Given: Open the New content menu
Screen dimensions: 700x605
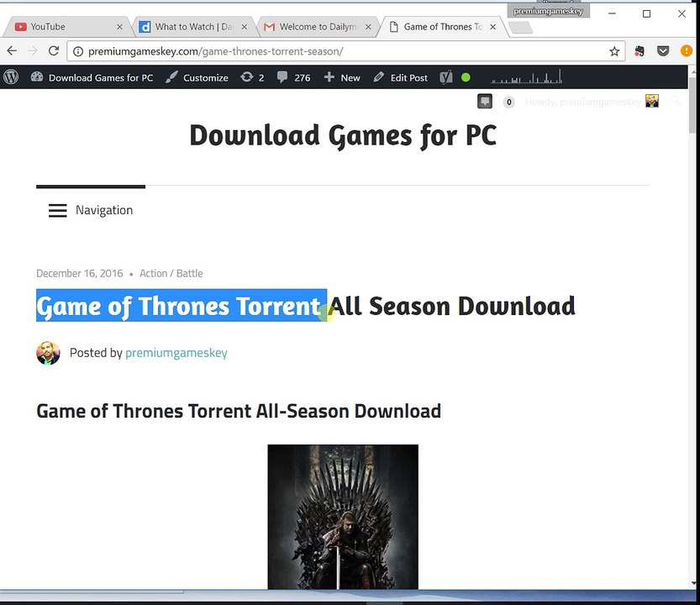Looking at the screenshot, I should pyautogui.click(x=342, y=77).
